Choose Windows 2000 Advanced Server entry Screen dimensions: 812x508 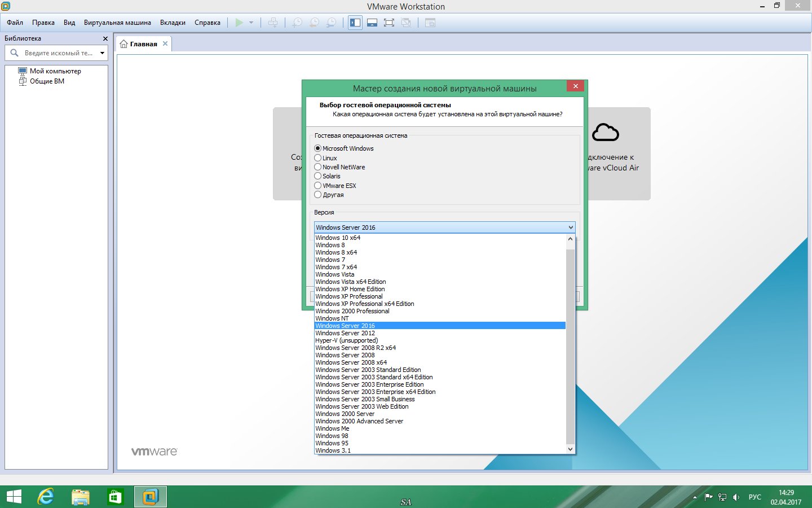440,421
